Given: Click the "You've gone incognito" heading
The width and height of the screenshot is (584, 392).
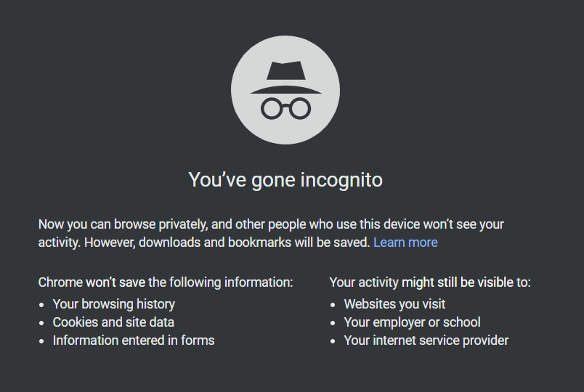Looking at the screenshot, I should pyautogui.click(x=285, y=180).
